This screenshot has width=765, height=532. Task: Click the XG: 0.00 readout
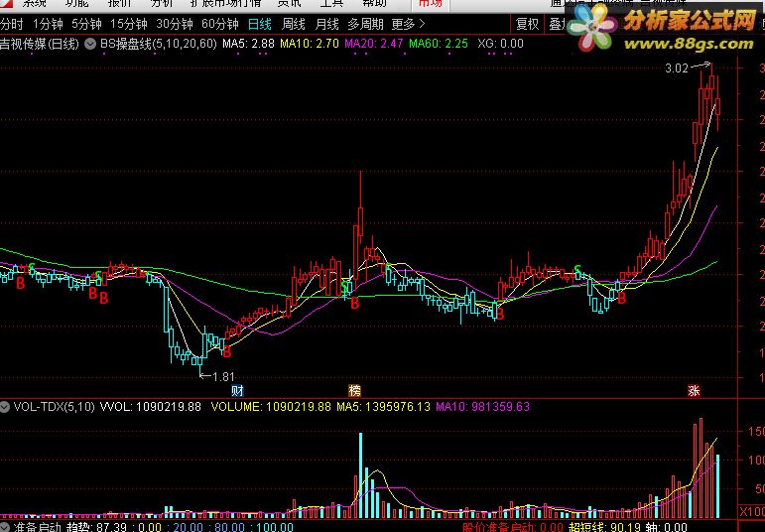click(x=500, y=44)
